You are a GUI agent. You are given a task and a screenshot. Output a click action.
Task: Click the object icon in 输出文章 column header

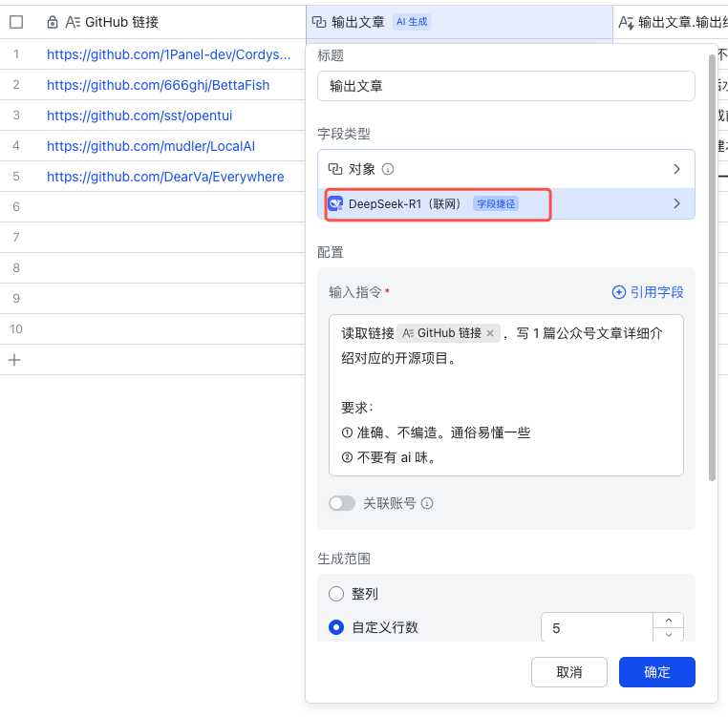click(319, 22)
